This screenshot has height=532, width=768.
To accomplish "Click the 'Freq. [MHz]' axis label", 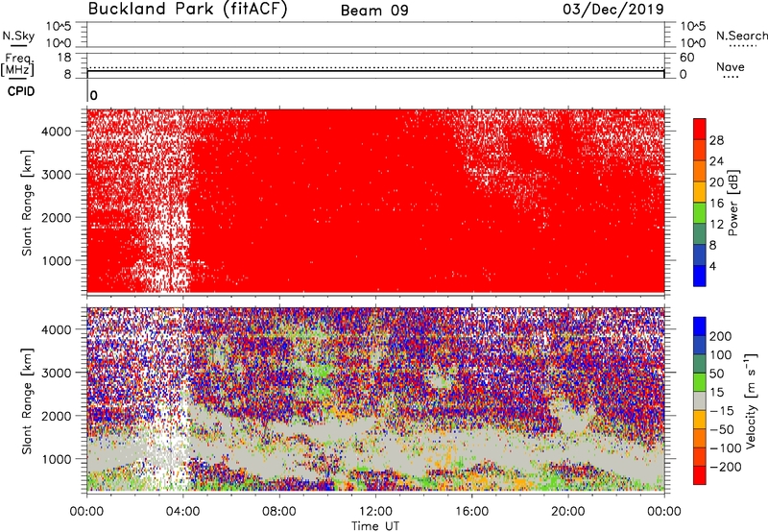I will click(x=17, y=64).
